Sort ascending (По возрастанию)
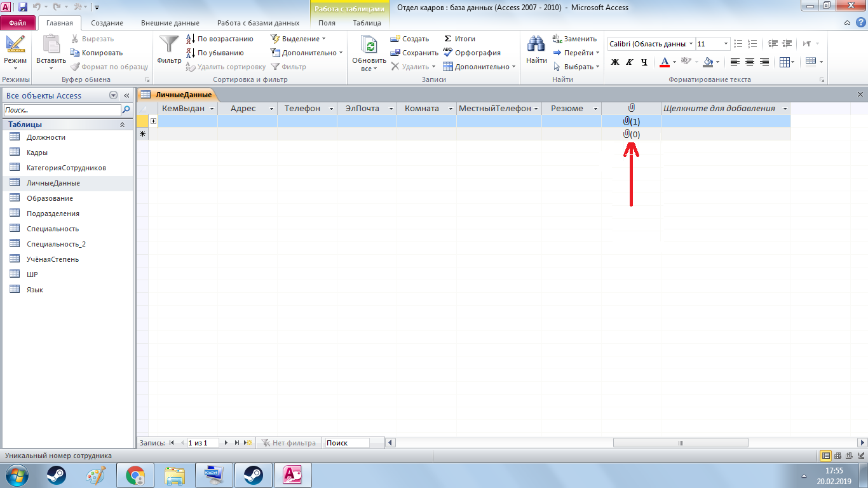This screenshot has width=868, height=488. pyautogui.click(x=219, y=39)
